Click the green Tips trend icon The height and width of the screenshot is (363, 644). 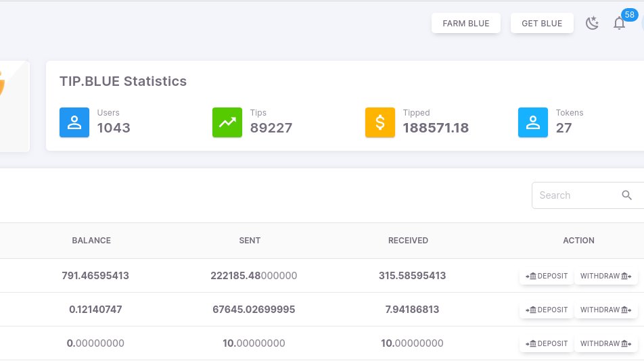point(227,122)
